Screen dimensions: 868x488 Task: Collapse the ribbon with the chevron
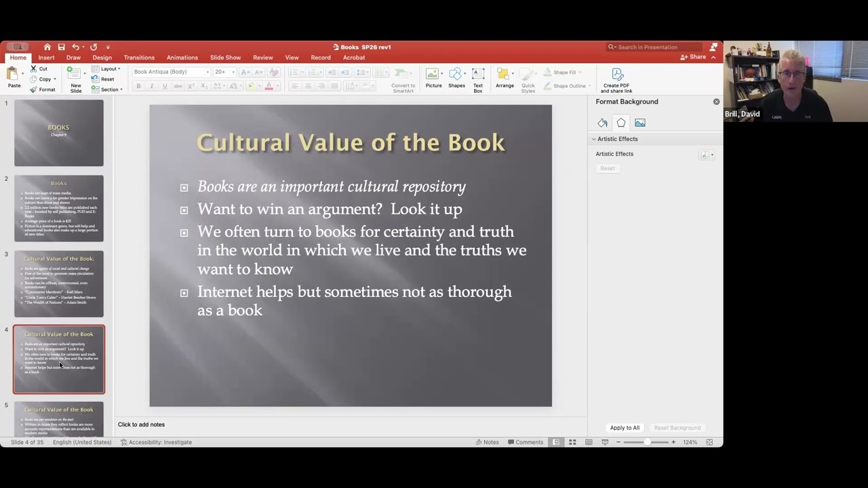click(713, 58)
